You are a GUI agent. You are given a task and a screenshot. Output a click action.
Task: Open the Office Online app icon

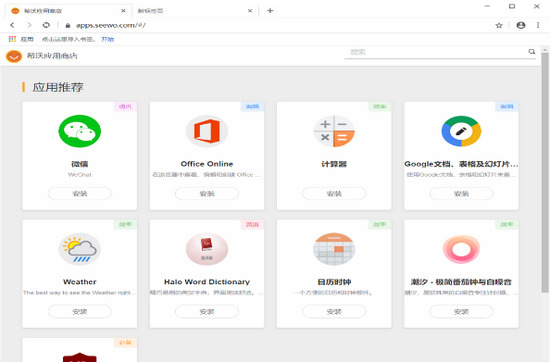coord(207,131)
